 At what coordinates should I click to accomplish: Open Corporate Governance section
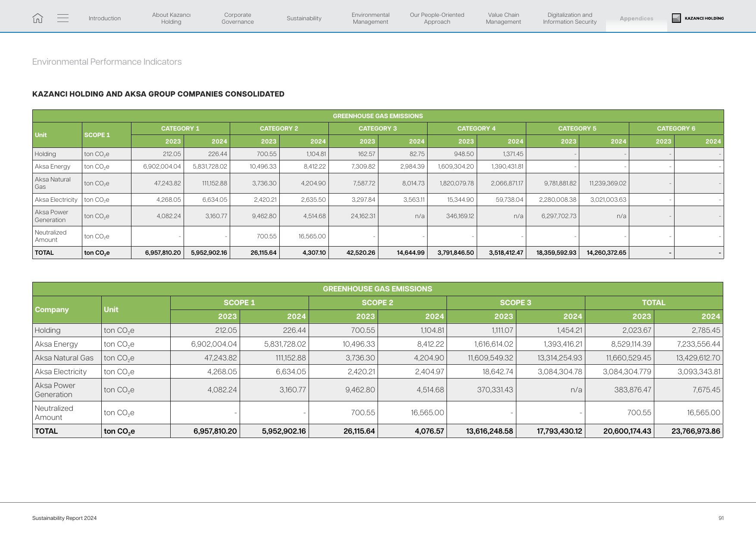pos(237,18)
